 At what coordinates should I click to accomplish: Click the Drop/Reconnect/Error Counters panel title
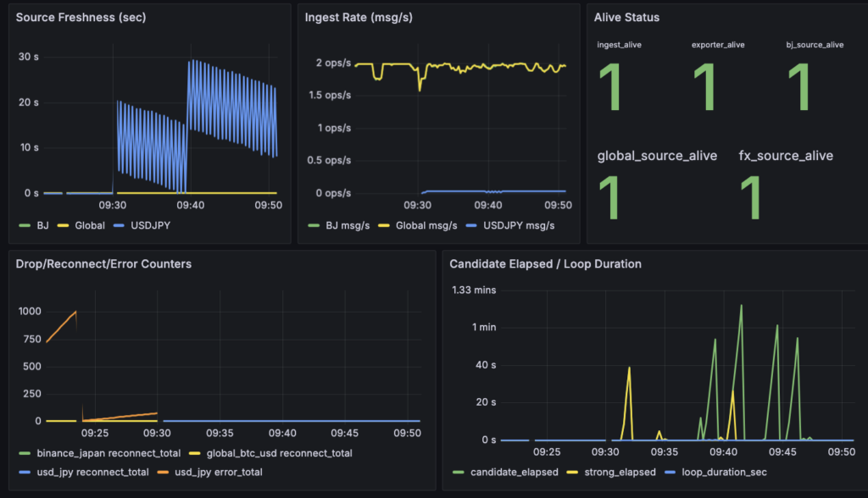point(103,263)
